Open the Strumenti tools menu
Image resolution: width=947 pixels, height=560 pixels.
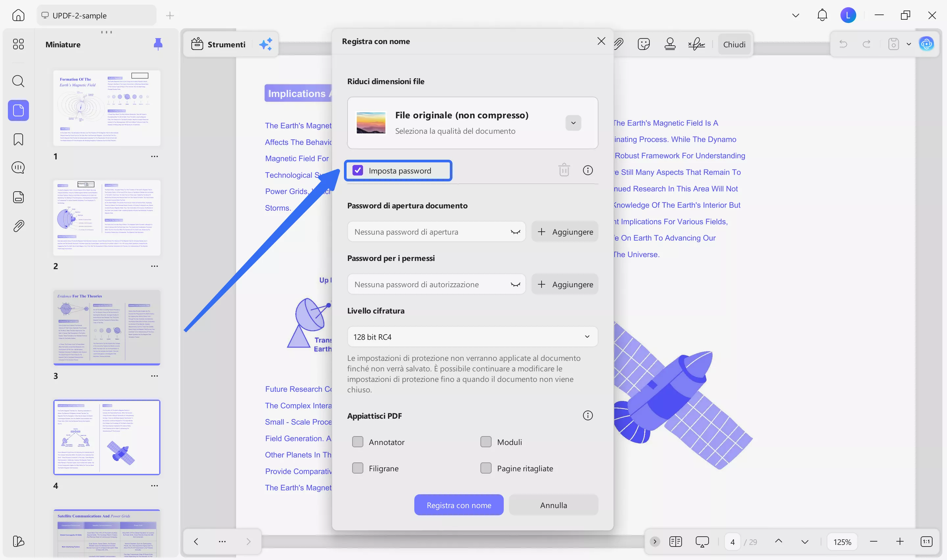coord(219,44)
